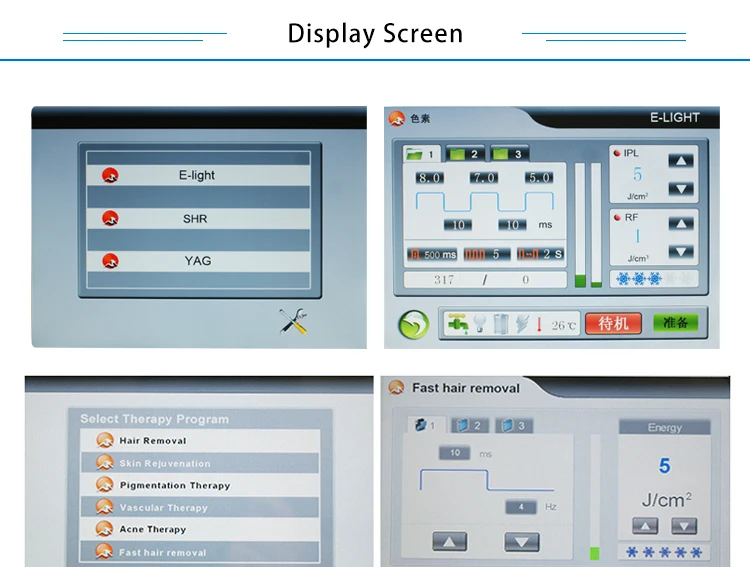Lower Energy J/cm² with the down arrow
Viewport: 750px width, 567px height.
pyautogui.click(x=684, y=526)
